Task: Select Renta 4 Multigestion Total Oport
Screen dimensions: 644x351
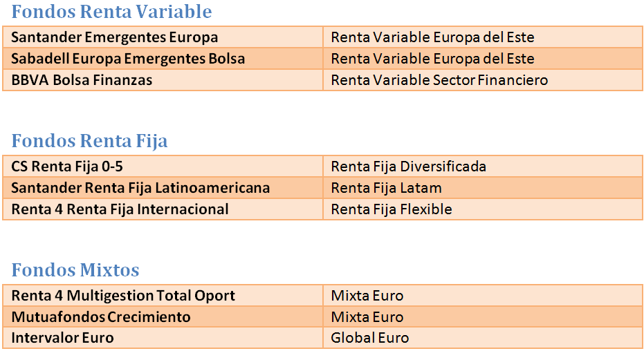Action: tap(123, 296)
